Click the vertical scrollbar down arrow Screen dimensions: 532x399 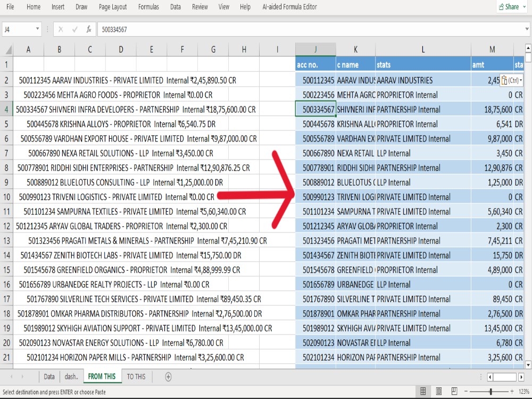coord(528,365)
